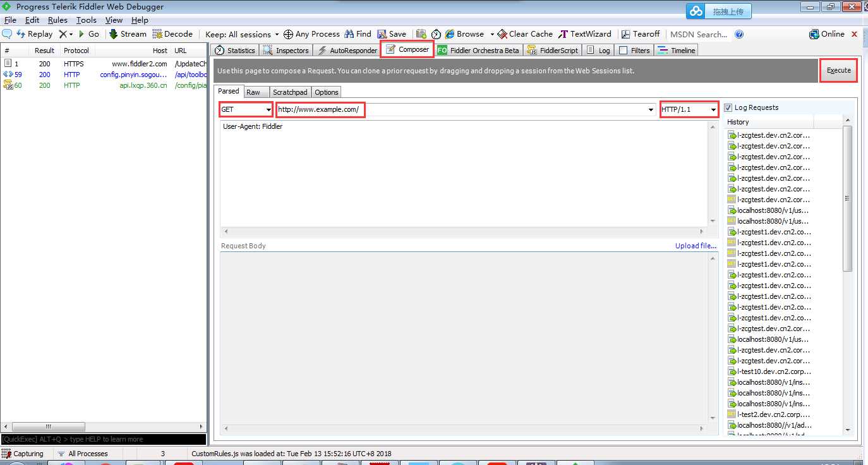Toggle Stream mode in toolbar
The height and width of the screenshot is (465, 868).
pyautogui.click(x=128, y=34)
